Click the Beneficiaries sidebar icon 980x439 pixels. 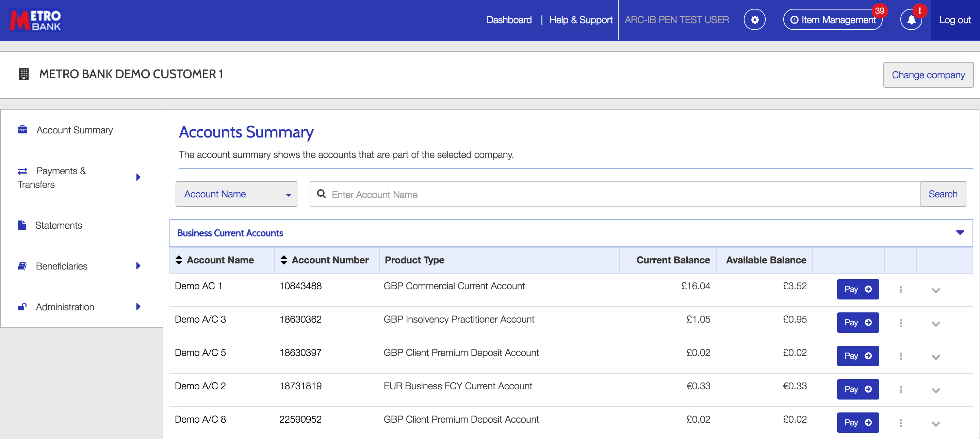pyautogui.click(x=22, y=266)
